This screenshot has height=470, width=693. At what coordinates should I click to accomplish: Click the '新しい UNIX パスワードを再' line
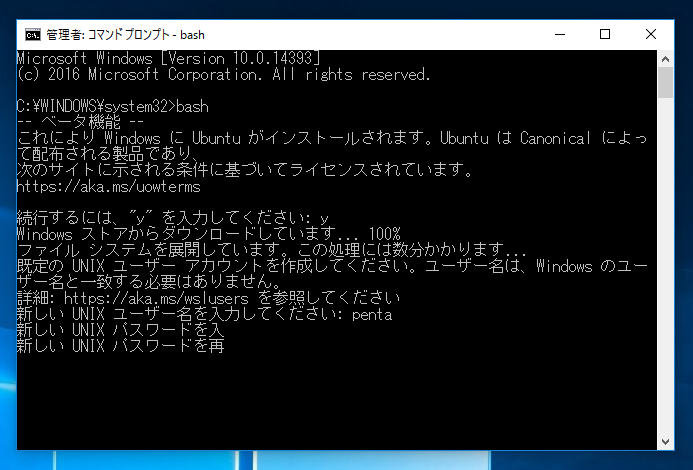coord(121,346)
